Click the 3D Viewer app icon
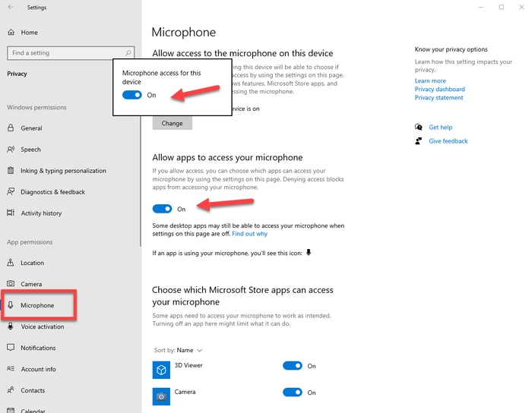 (161, 370)
